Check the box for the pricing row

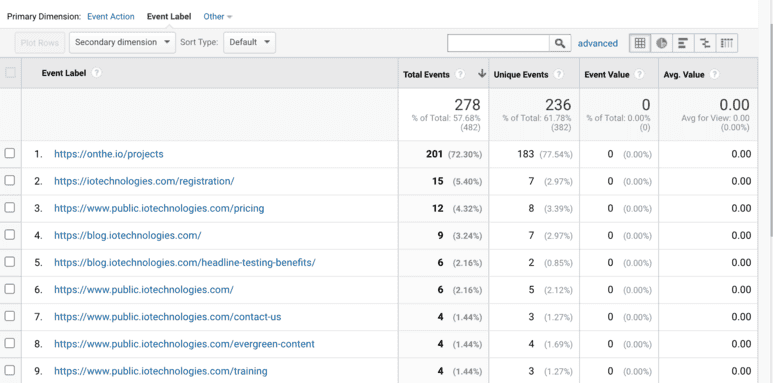(x=10, y=208)
